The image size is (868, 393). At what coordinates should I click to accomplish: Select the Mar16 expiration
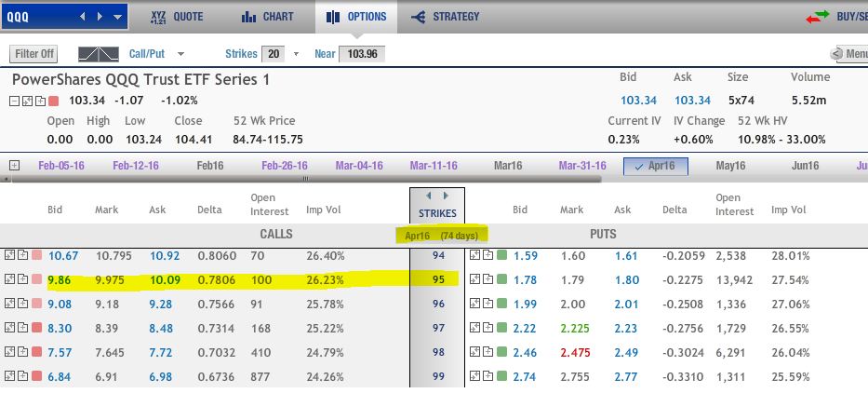(508, 166)
